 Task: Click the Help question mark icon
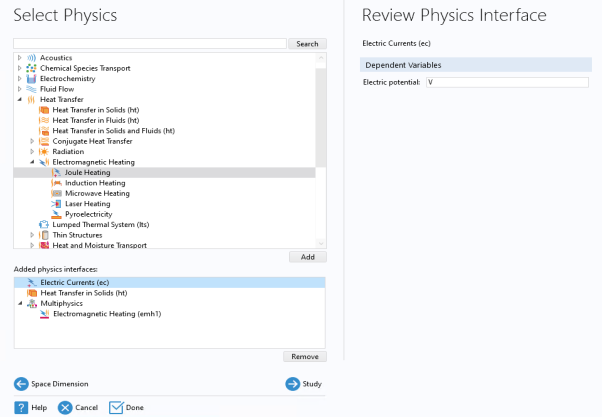click(x=21, y=407)
